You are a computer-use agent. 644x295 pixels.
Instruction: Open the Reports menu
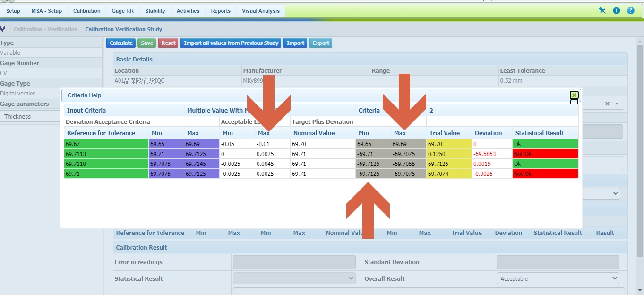tap(221, 11)
